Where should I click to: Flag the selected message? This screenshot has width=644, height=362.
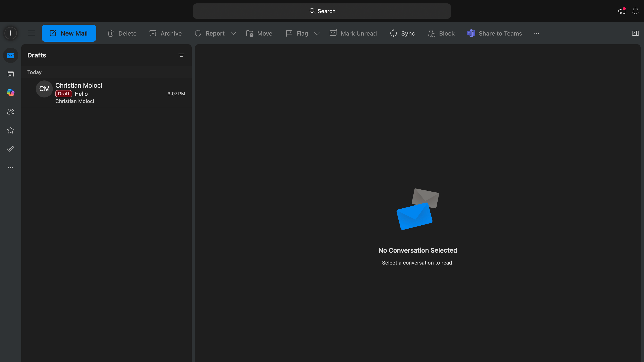(x=297, y=33)
